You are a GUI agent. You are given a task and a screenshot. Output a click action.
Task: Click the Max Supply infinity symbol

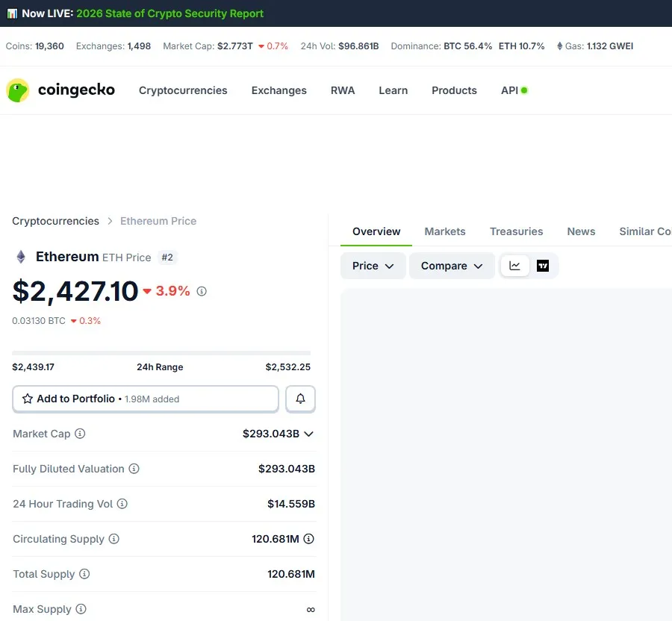[x=311, y=610]
